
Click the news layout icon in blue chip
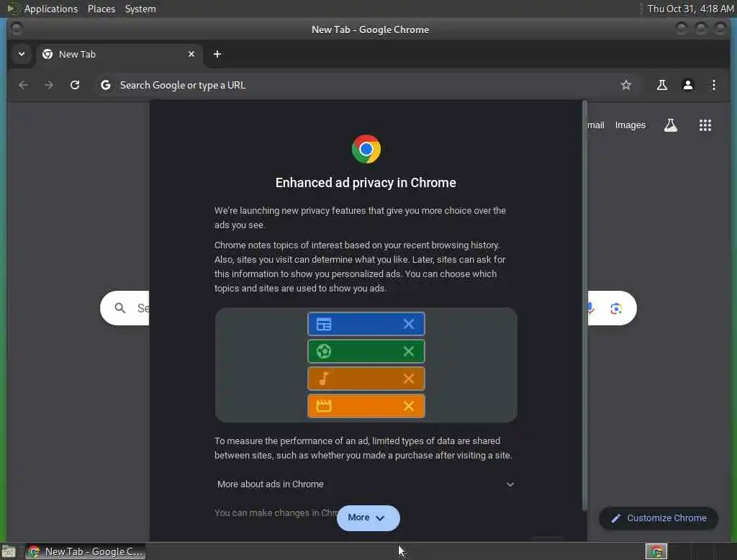point(324,324)
